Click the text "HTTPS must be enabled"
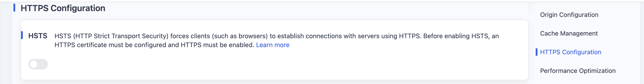 coord(217,45)
